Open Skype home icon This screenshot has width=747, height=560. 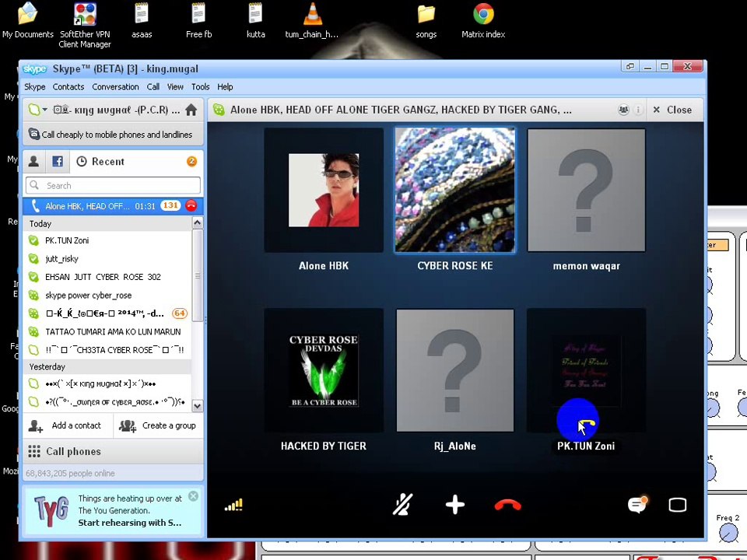pyautogui.click(x=191, y=110)
